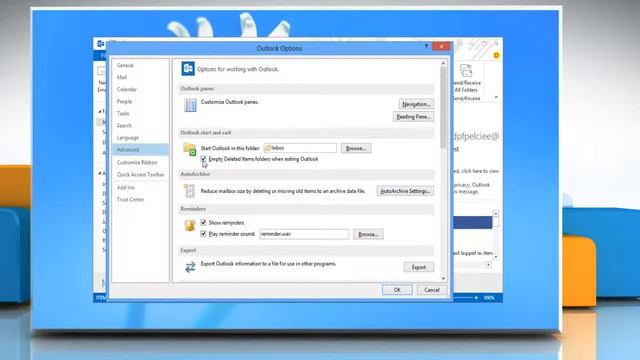Open dialog Help question mark
The width and height of the screenshot is (640, 360).
[426, 47]
